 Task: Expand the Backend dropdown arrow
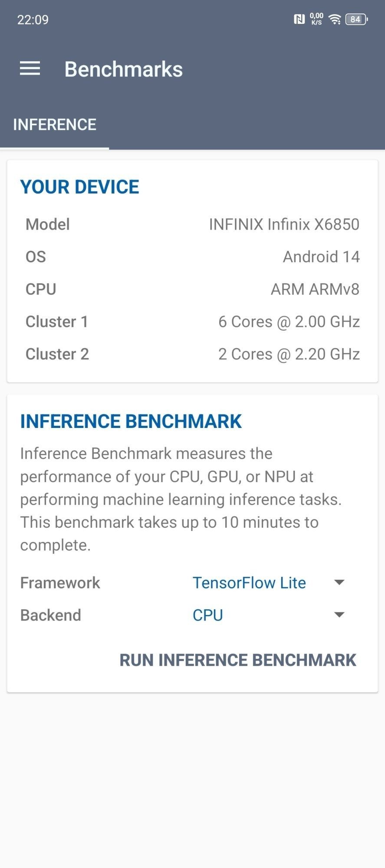point(339,615)
